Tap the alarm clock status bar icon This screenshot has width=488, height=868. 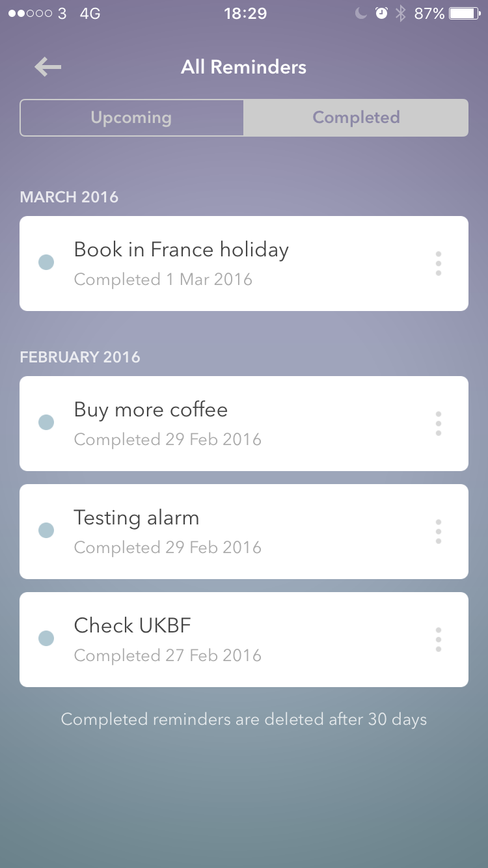381,13
